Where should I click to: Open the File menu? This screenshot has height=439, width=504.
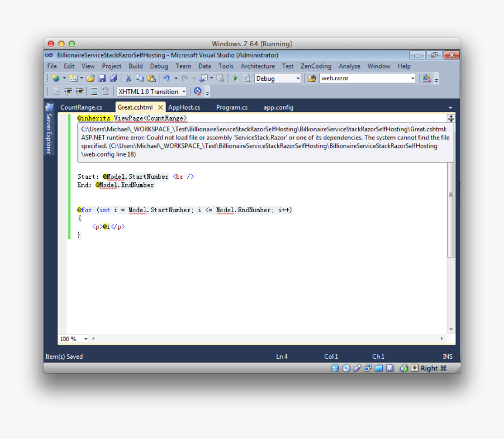click(x=52, y=66)
